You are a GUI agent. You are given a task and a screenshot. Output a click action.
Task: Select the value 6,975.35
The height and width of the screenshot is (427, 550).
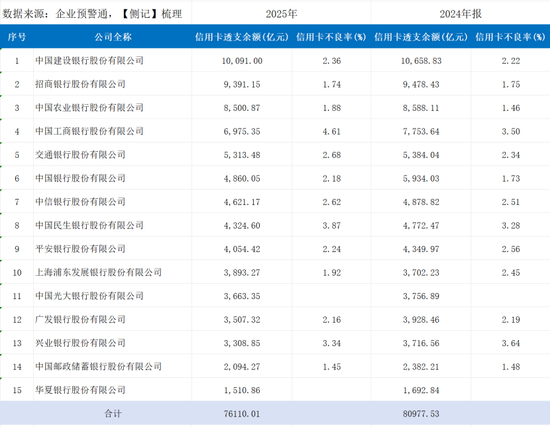point(242,132)
